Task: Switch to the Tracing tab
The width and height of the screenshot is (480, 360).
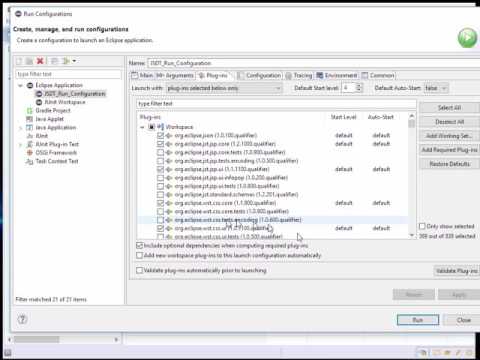Action: [x=299, y=76]
